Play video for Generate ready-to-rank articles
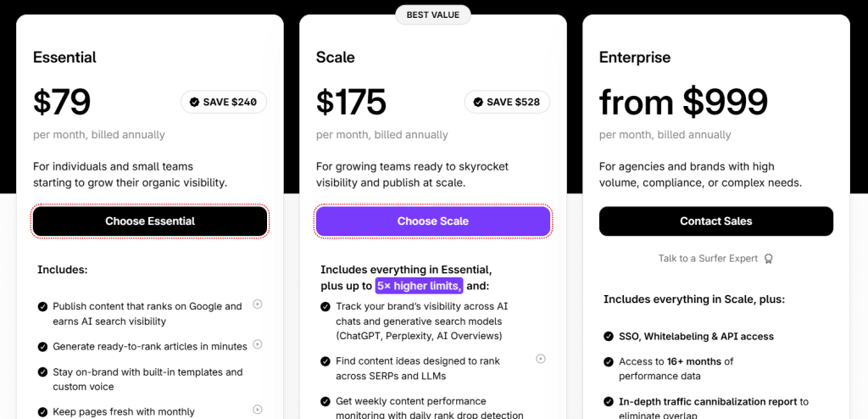This screenshot has width=868, height=419. point(258,344)
